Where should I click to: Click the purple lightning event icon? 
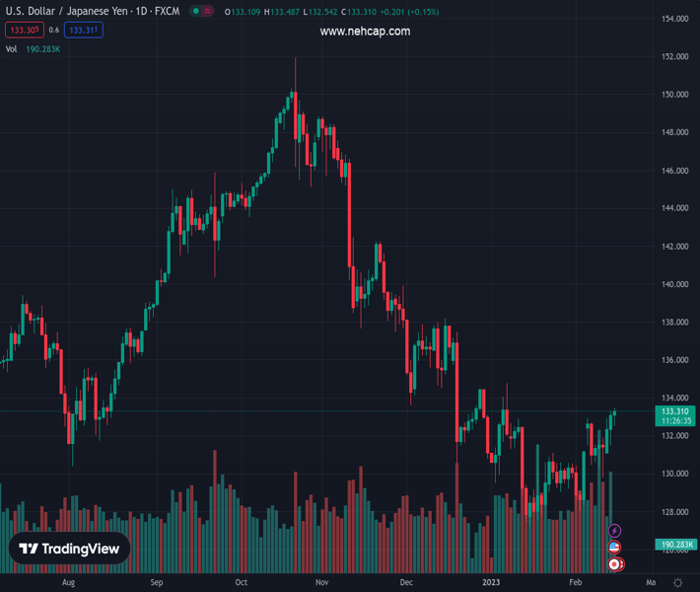tap(615, 532)
